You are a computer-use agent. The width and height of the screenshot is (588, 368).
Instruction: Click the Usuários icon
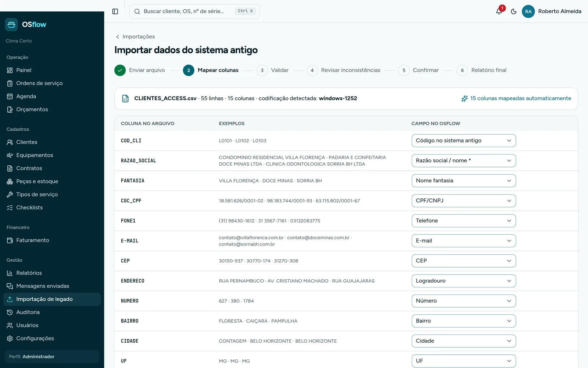coord(10,325)
